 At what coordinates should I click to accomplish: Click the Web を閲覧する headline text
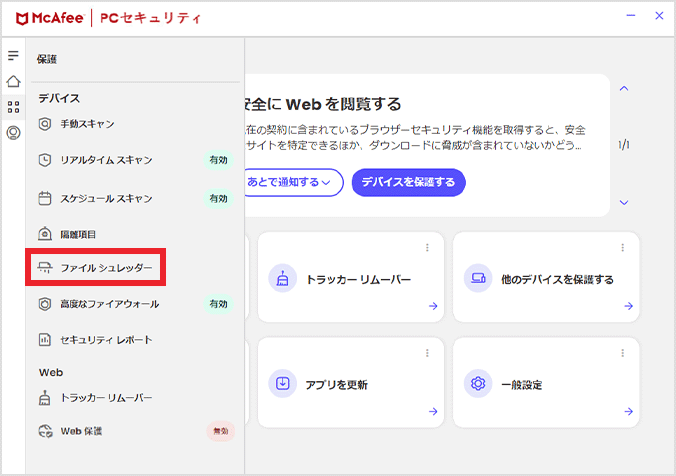coord(344,104)
